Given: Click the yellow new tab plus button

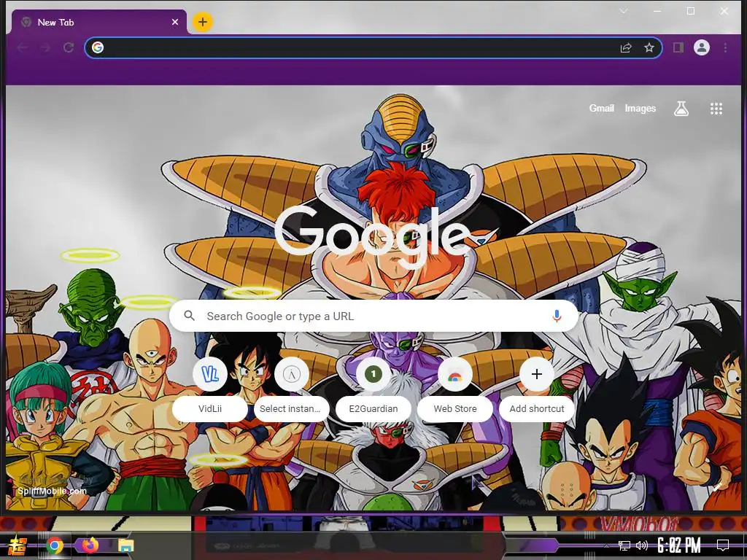Looking at the screenshot, I should coord(203,22).
